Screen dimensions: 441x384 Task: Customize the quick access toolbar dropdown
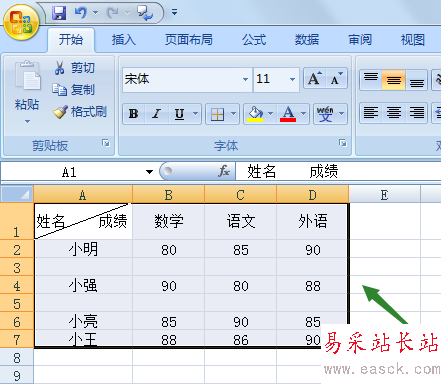tap(174, 12)
